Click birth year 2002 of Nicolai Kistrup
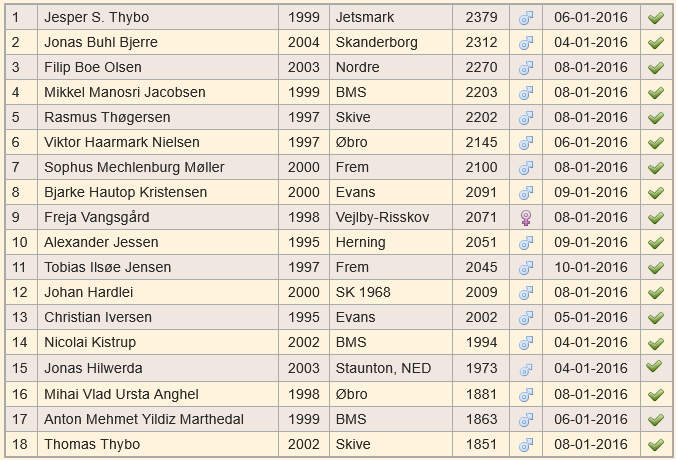 pos(304,342)
